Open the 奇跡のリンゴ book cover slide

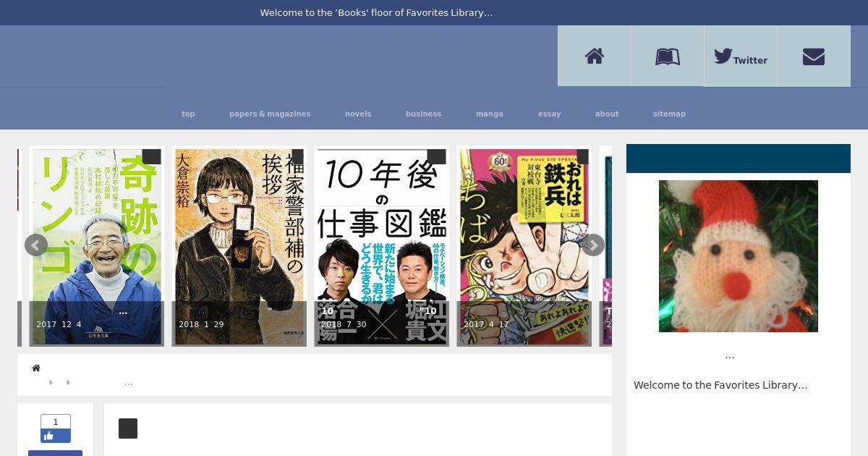[x=97, y=246]
